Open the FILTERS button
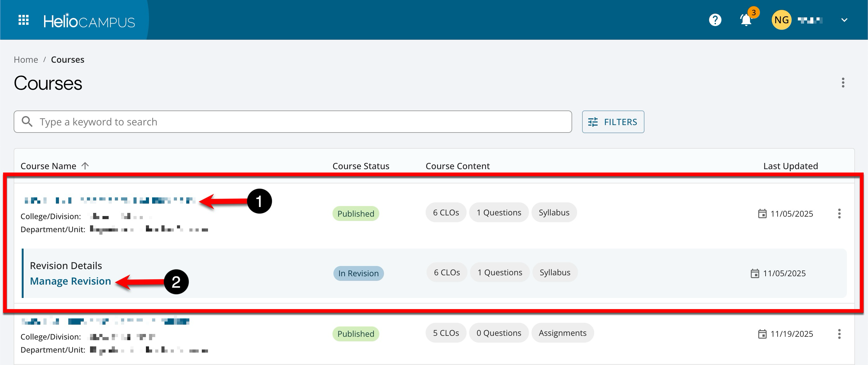868x365 pixels. point(613,122)
